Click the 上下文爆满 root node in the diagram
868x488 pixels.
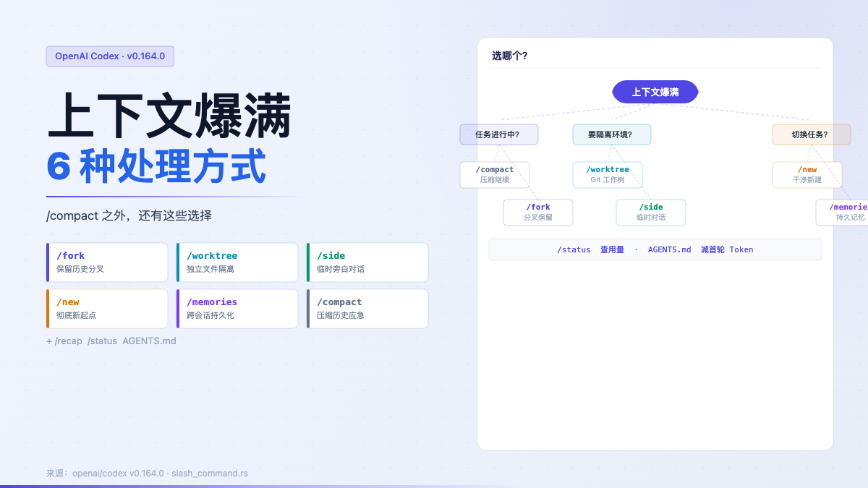[x=655, y=92]
